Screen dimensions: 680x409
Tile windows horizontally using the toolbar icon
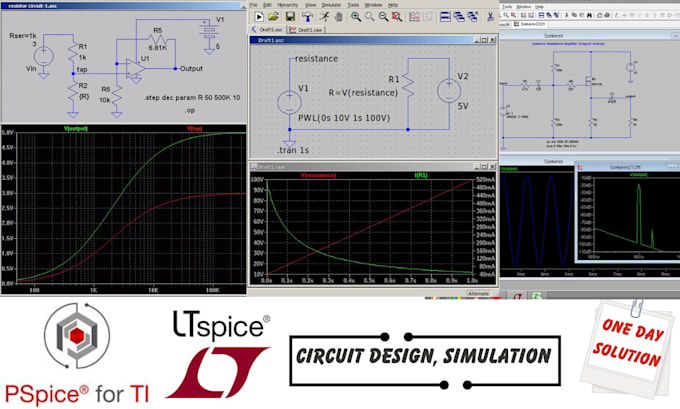tap(445, 17)
